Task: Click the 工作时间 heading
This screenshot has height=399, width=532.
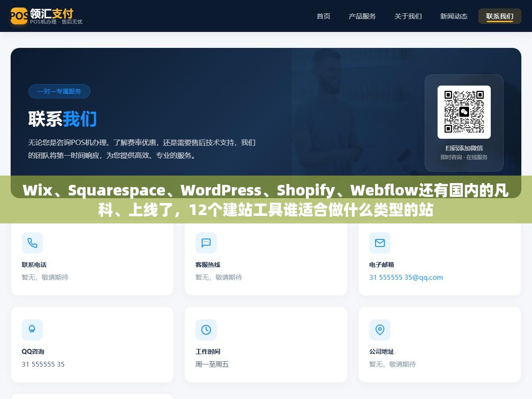Action: [208, 352]
